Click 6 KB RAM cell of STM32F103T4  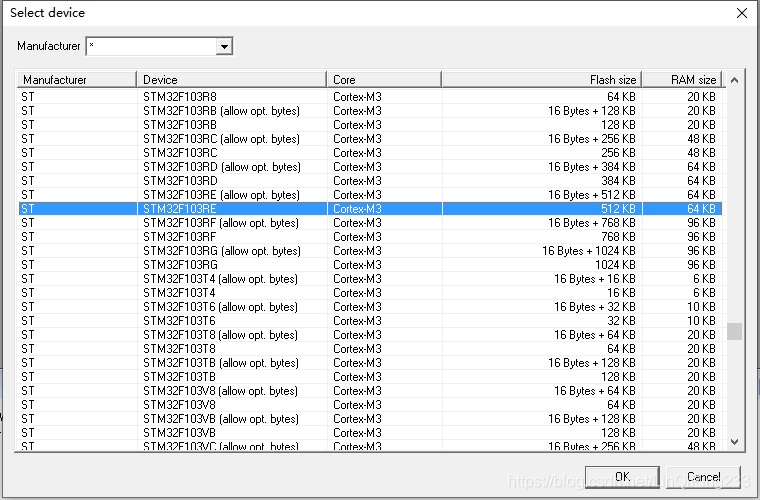(x=704, y=293)
